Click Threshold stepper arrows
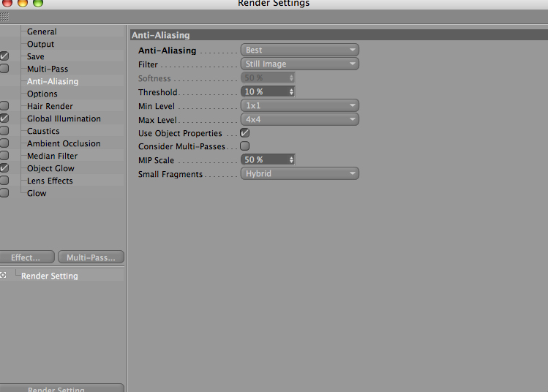The image size is (548, 392). coord(291,92)
